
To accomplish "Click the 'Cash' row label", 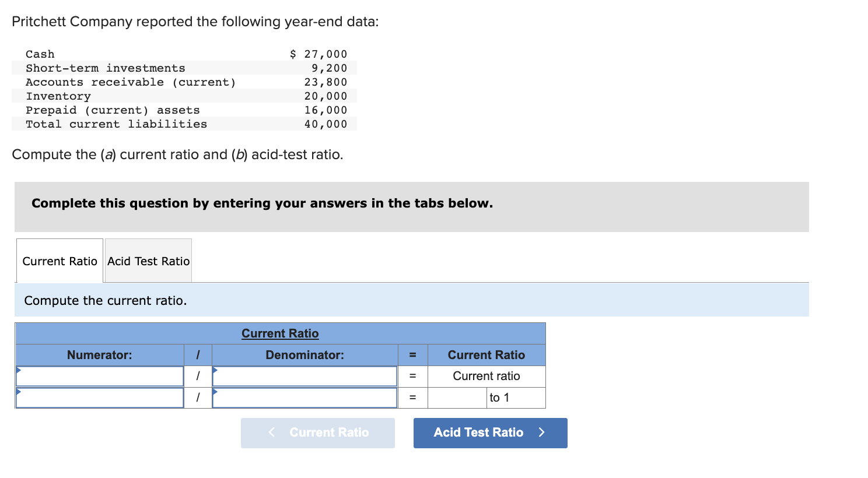I will coord(40,54).
